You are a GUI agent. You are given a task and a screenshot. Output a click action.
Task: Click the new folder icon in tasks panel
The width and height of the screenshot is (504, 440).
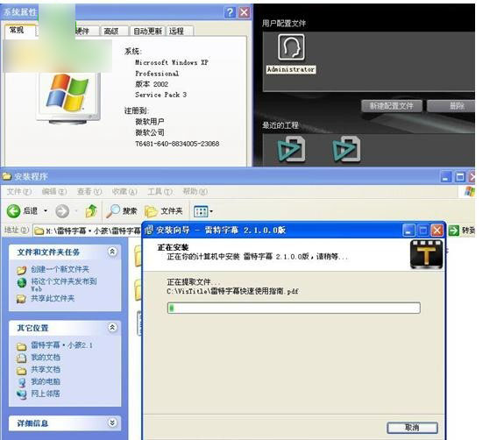[x=22, y=270]
